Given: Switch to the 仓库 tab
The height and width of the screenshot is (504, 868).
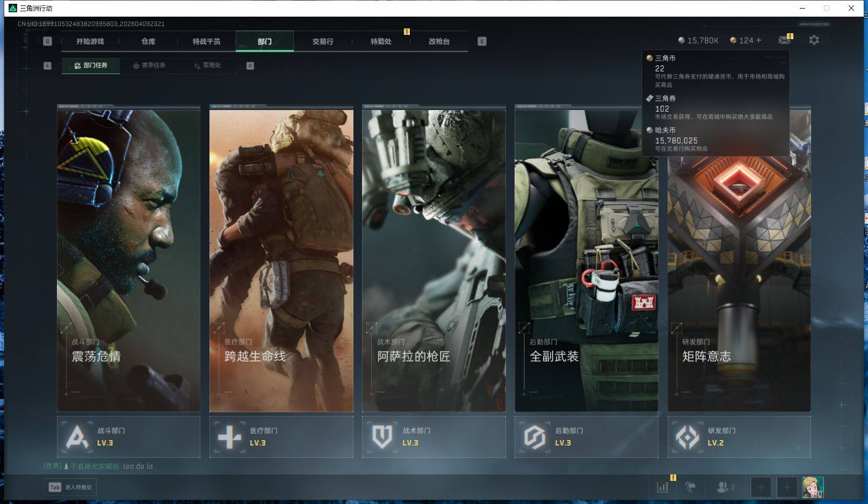Looking at the screenshot, I should point(148,41).
